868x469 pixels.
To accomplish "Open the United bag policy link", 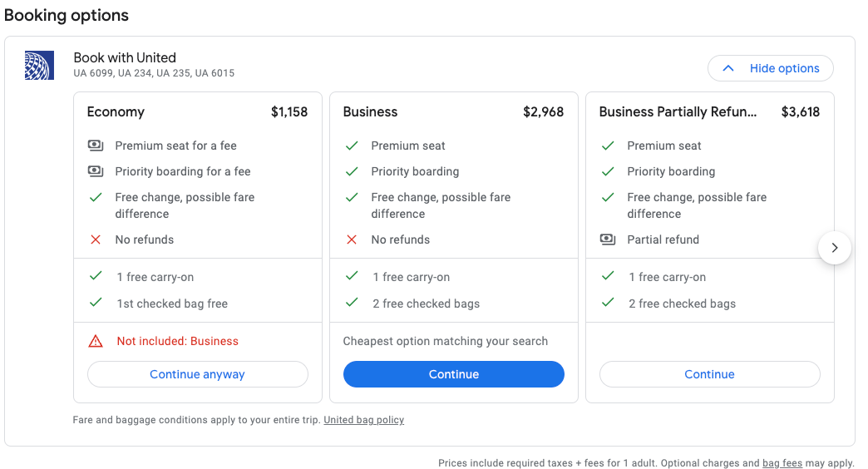I will click(x=363, y=420).
